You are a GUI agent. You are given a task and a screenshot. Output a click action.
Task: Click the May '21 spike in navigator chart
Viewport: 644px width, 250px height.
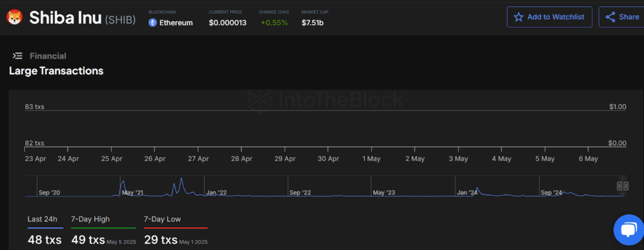pyautogui.click(x=123, y=188)
